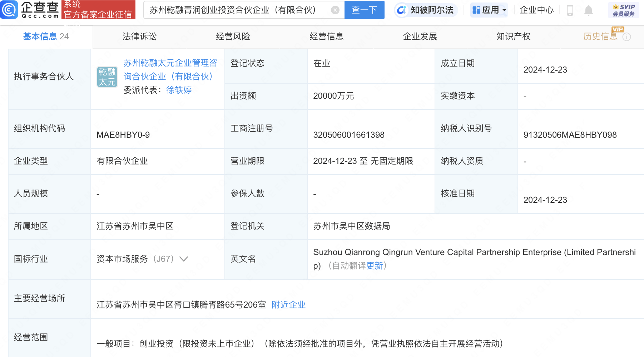Click the 核准日期 value 2024-12-23

pos(545,200)
